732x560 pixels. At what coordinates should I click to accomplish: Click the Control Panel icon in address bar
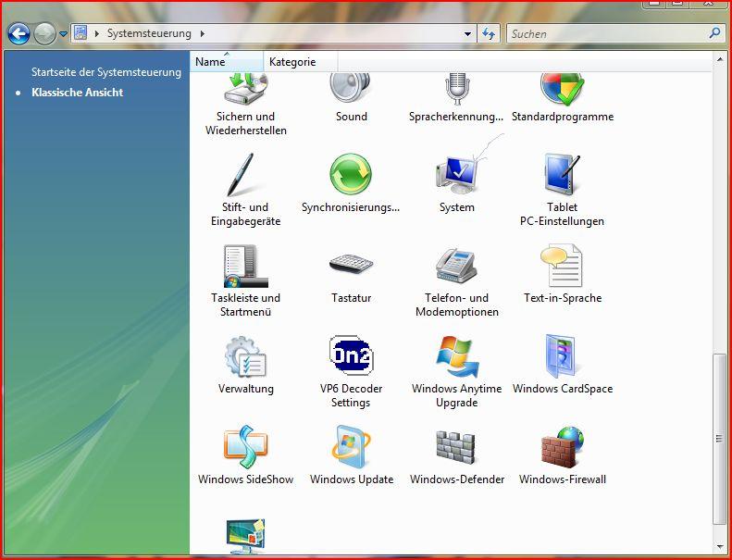(81, 32)
